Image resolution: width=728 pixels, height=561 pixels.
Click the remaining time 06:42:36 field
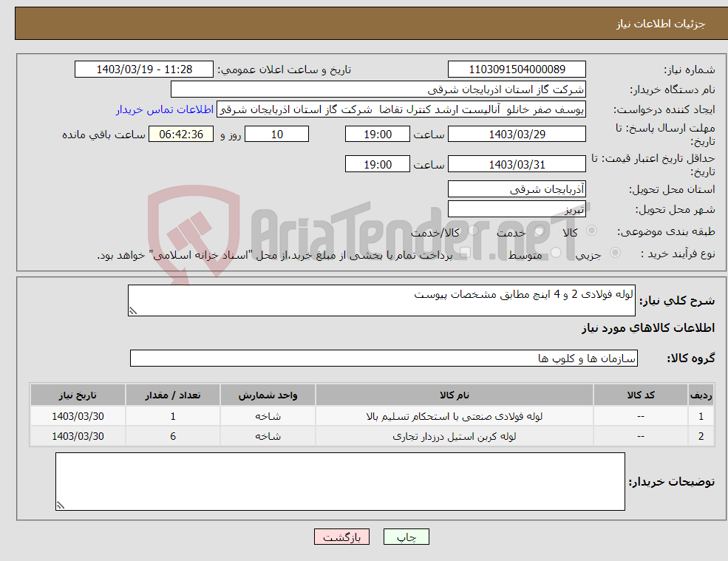pos(181,135)
